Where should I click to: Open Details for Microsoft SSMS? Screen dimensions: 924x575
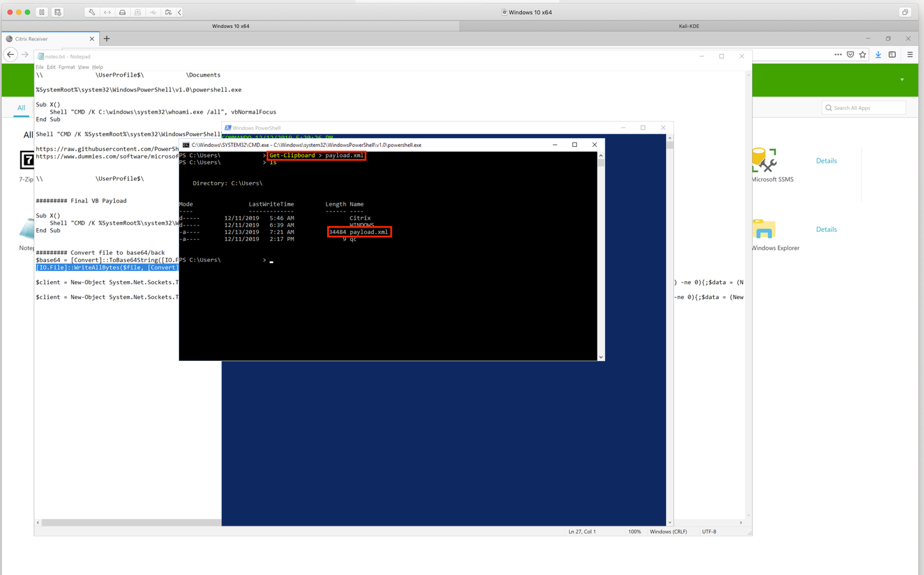coord(826,161)
